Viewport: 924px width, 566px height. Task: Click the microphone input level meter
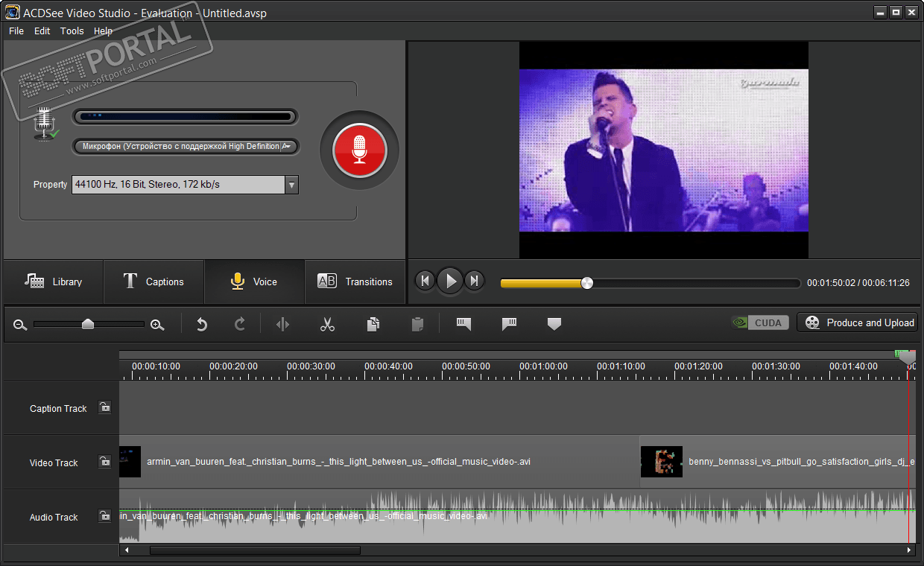point(186,117)
